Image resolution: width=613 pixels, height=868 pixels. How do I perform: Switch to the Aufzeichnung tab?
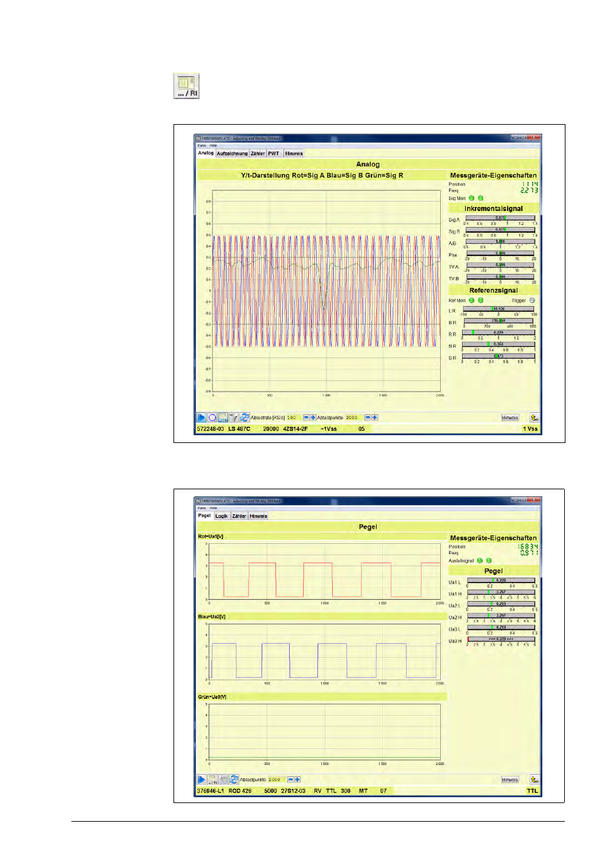232,154
